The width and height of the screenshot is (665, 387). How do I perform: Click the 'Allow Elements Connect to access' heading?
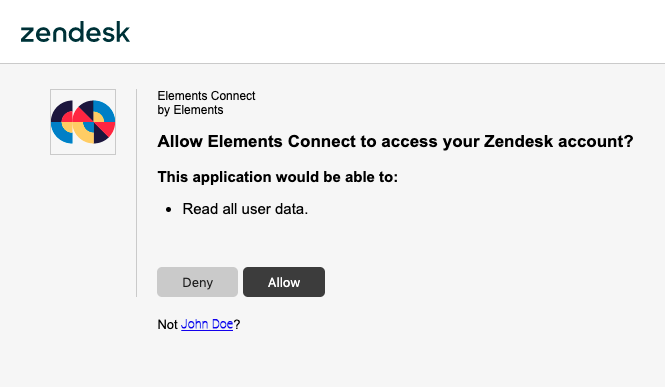[x=395, y=142]
